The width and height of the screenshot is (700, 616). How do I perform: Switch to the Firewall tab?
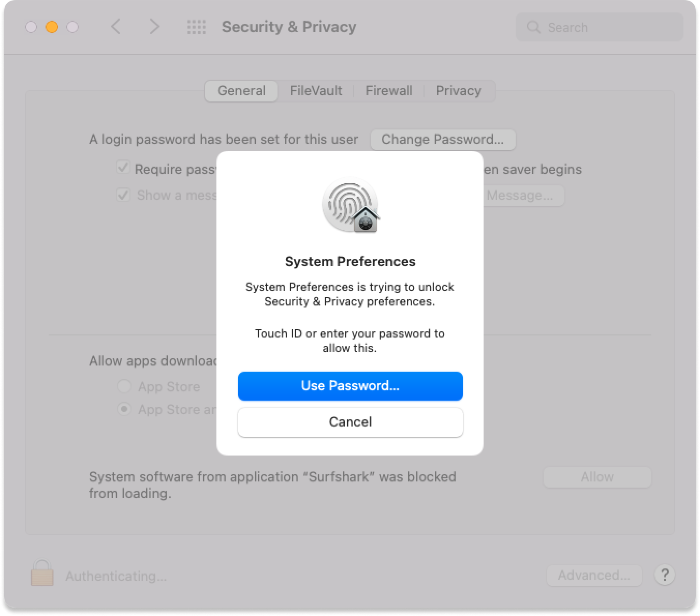point(389,91)
